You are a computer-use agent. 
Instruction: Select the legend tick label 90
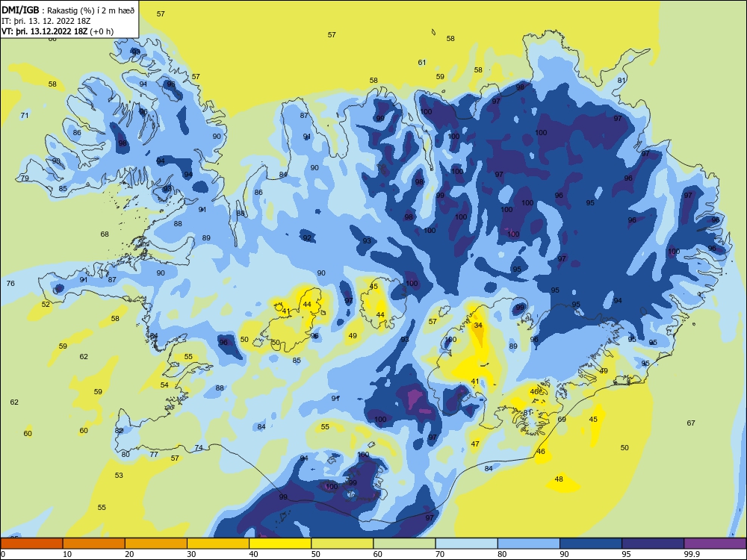point(564,554)
